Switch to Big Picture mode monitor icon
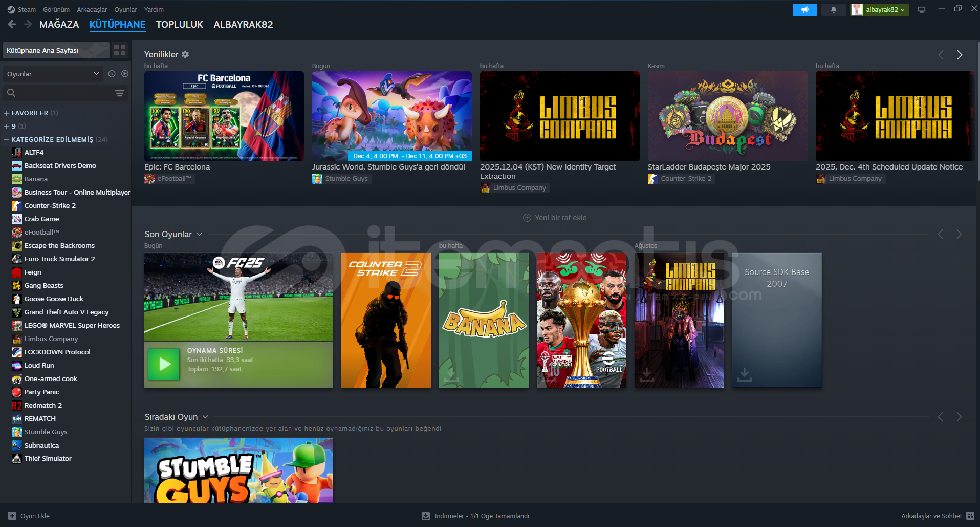This screenshot has width=980, height=527. tap(922, 10)
